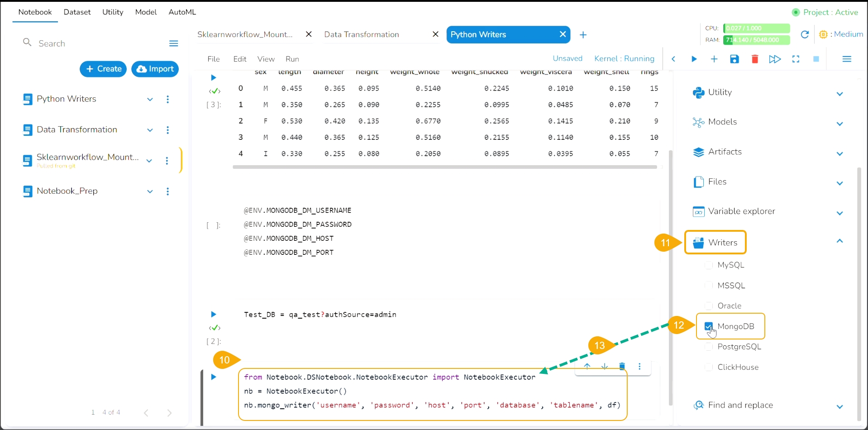Check the PostgreSQL writer checkbox
The image size is (868, 430).
[x=709, y=347]
